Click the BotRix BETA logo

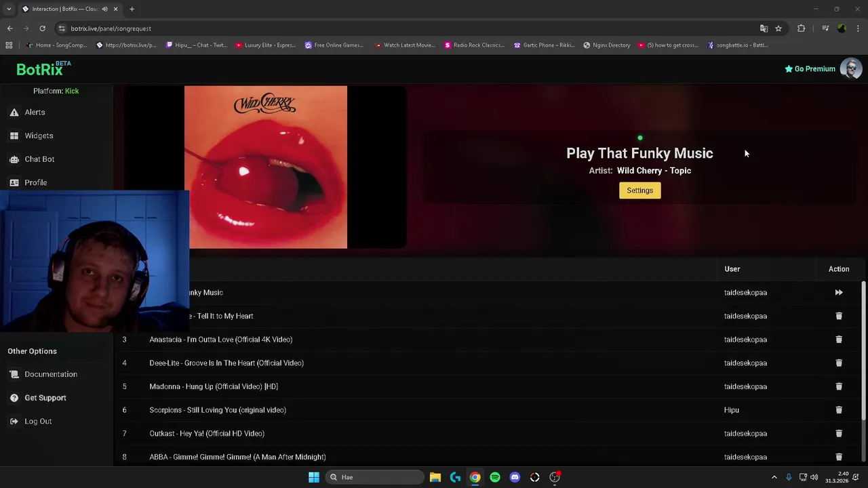43,69
